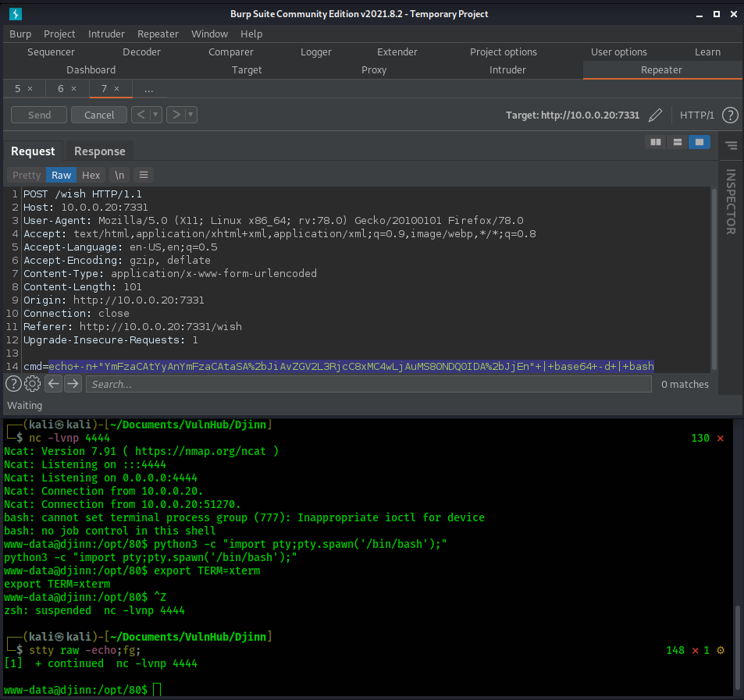This screenshot has height=700, width=744.
Task: Open the Intruder menu
Action: pyautogui.click(x=106, y=34)
